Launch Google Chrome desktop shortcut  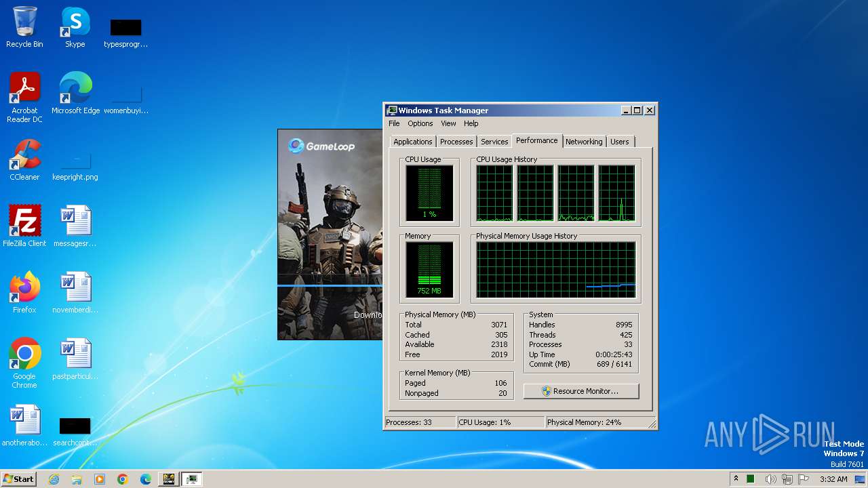click(24, 363)
